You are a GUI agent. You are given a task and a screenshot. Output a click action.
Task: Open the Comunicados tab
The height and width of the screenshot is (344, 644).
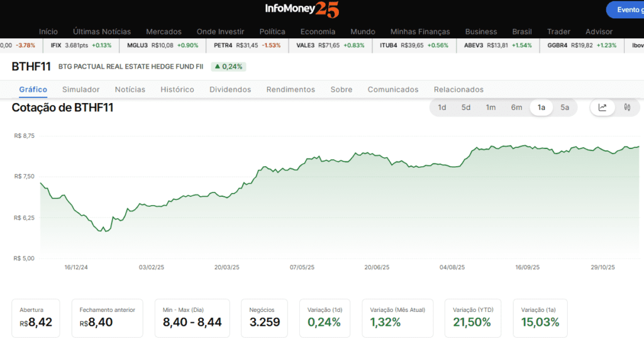pyautogui.click(x=393, y=90)
